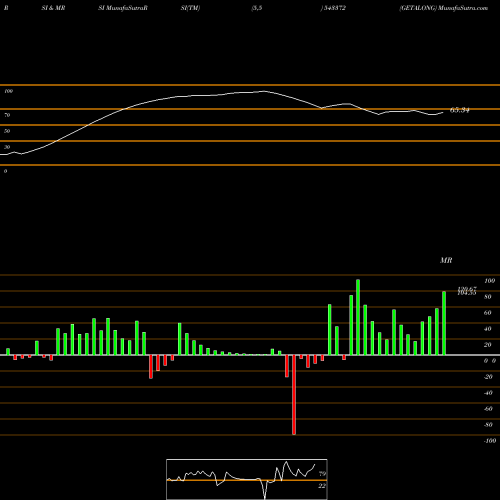
Task: Click the RSI axis label 70
Action: (7, 115)
